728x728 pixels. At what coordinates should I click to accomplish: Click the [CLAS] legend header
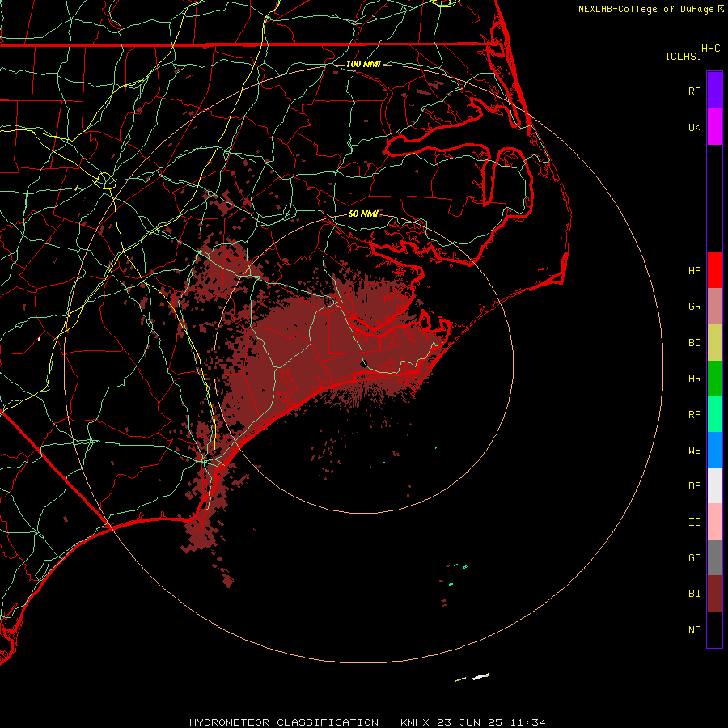click(684, 56)
